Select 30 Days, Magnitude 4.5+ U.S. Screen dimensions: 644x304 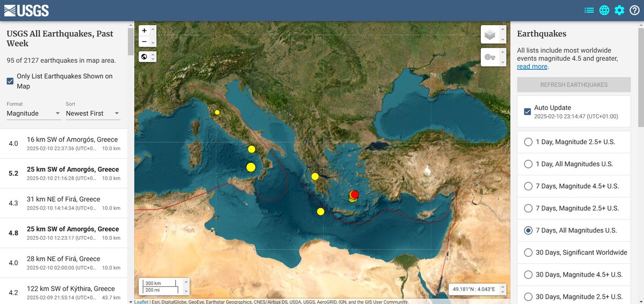(x=528, y=275)
